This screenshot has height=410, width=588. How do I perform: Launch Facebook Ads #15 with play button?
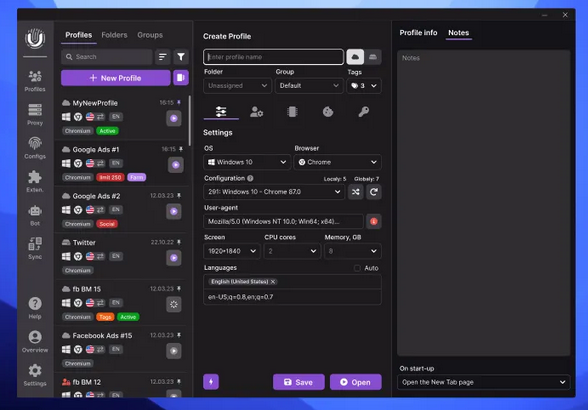(174, 351)
